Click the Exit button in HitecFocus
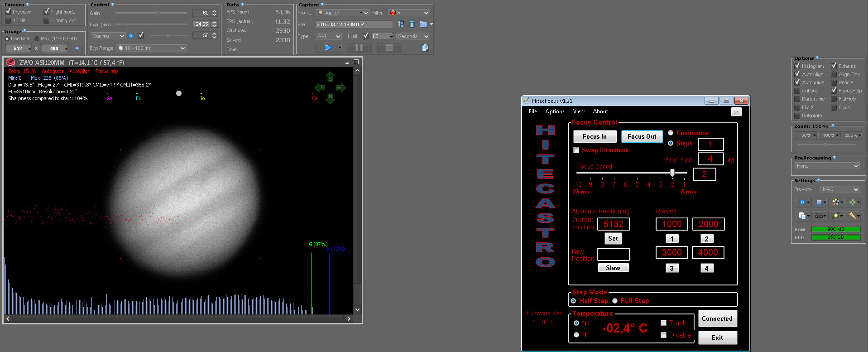 point(717,338)
